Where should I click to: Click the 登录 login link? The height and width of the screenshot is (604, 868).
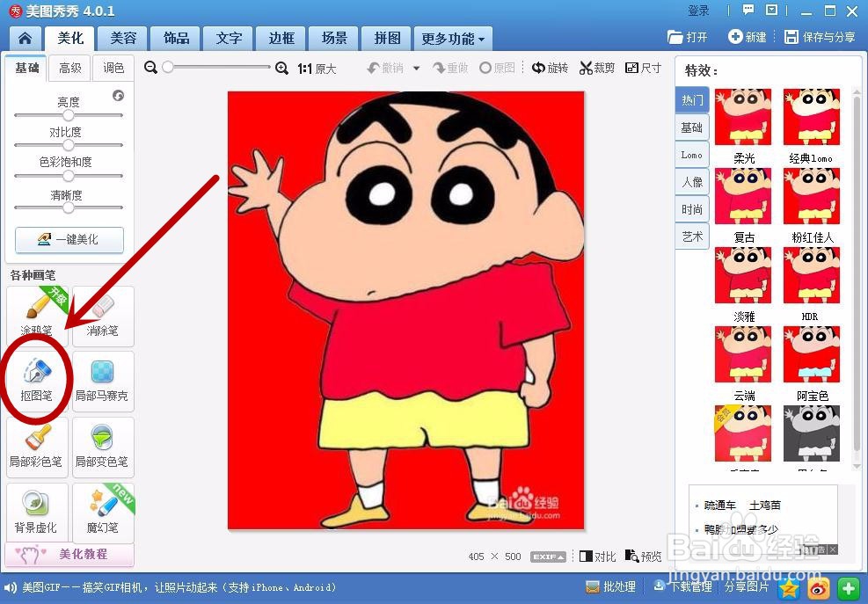[x=698, y=11]
